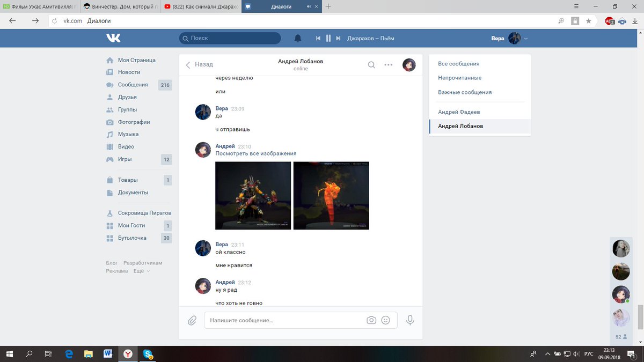Go back with the Назад button
Viewport: 644px width, 362px height.
click(199, 64)
